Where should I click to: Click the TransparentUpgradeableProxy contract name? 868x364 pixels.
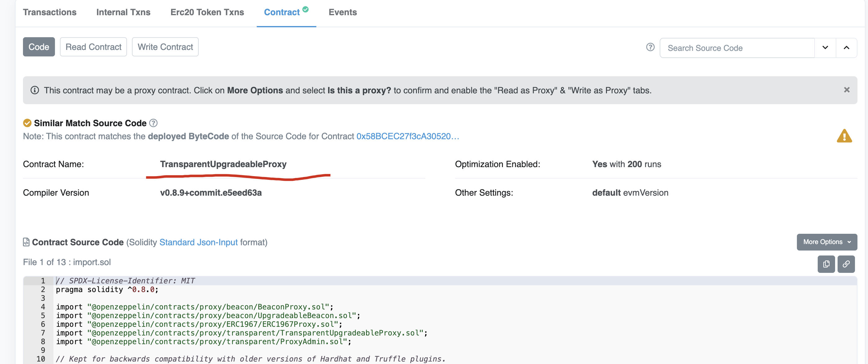coord(223,164)
